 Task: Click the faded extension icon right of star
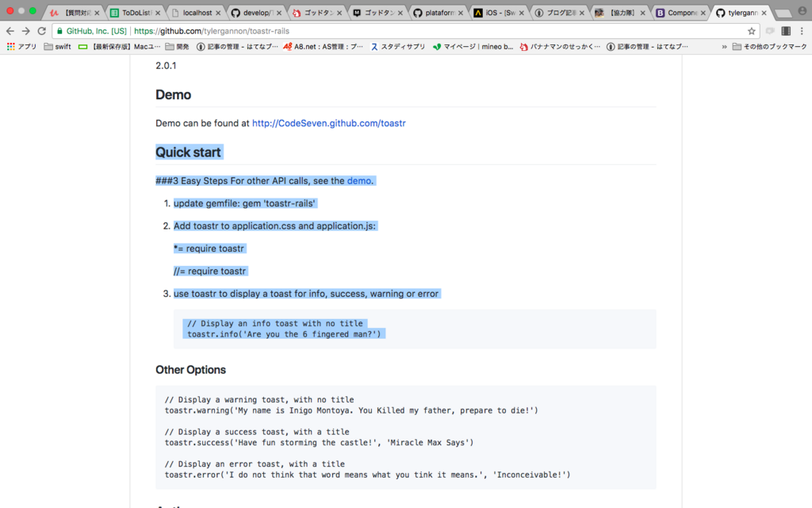pos(770,31)
